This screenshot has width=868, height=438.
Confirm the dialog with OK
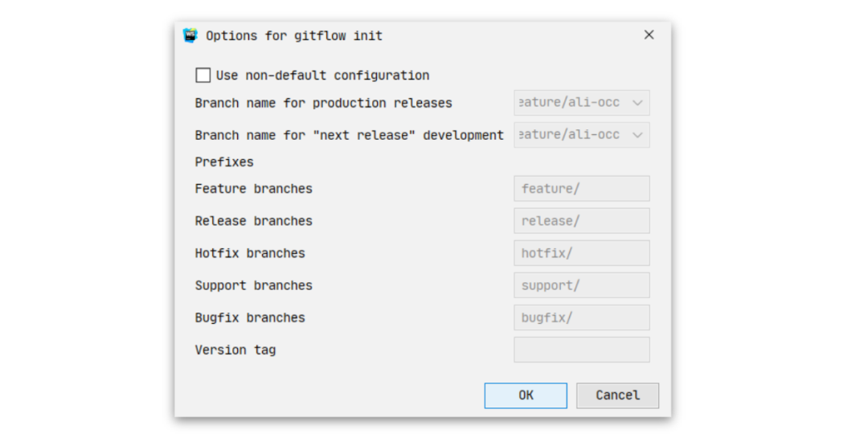[526, 395]
